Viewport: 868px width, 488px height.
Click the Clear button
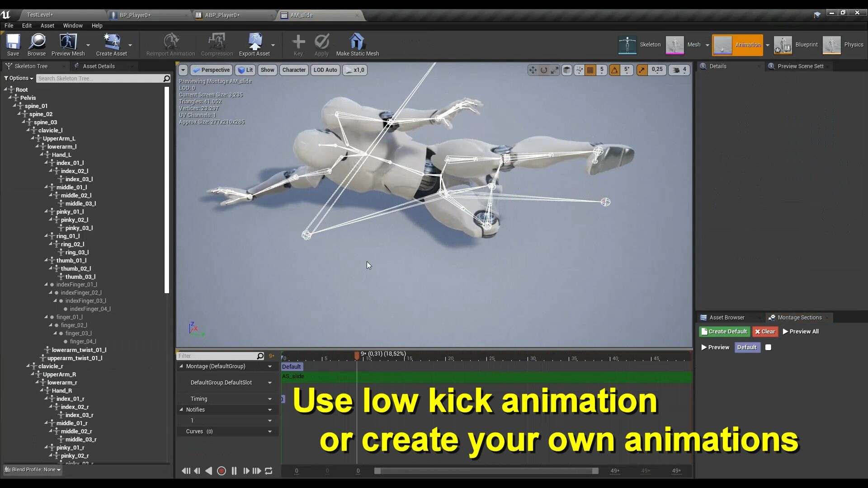(765, 331)
